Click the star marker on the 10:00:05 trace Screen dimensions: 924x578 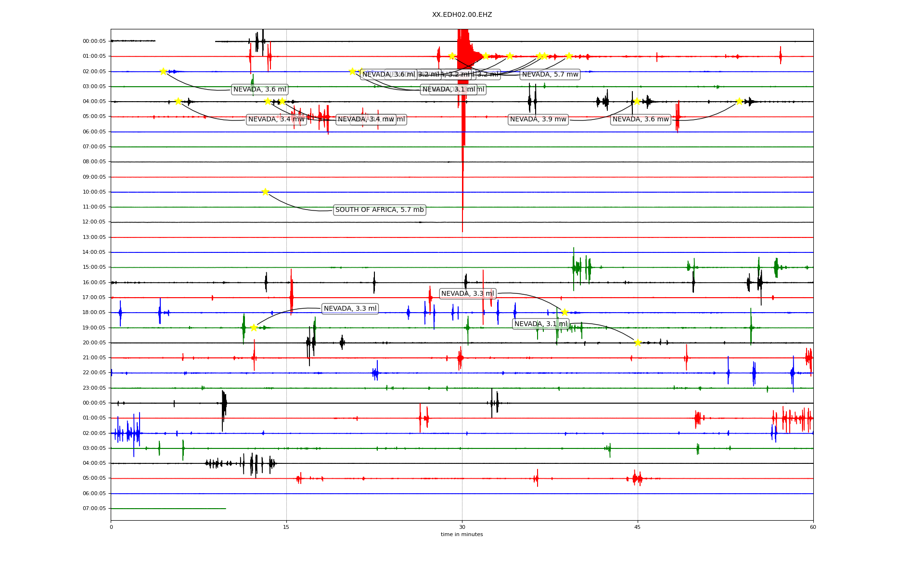265,192
